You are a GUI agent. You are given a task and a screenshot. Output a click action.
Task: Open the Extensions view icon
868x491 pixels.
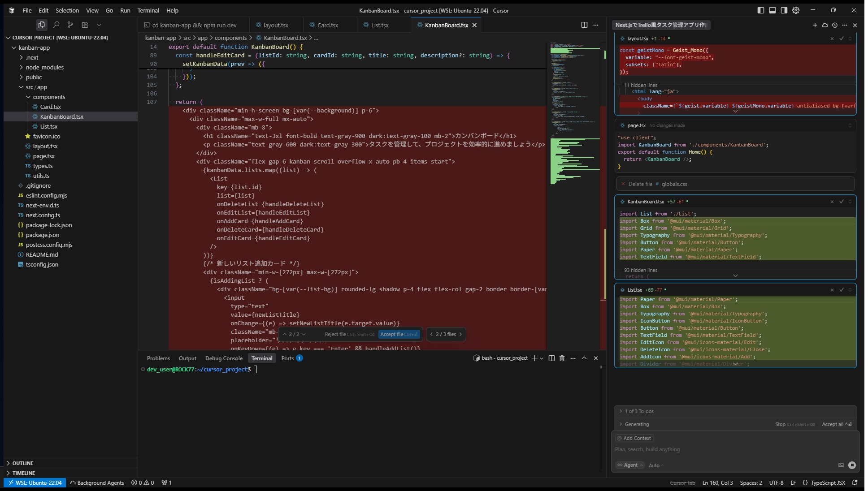click(x=85, y=25)
